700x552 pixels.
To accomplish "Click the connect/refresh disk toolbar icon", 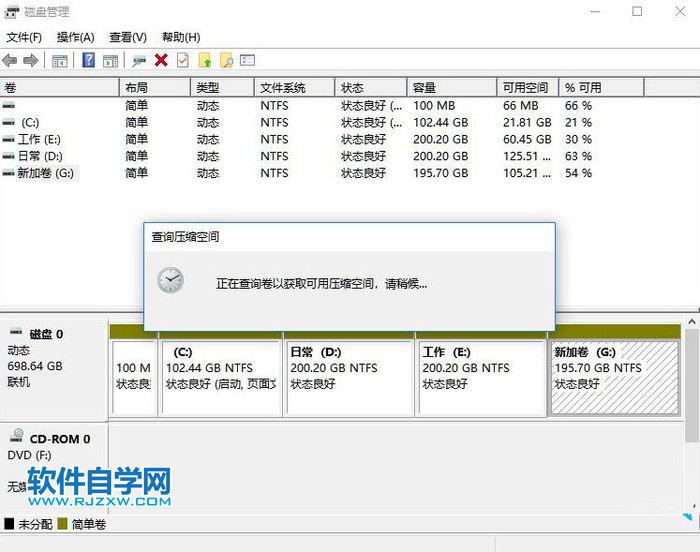I will pos(139,61).
